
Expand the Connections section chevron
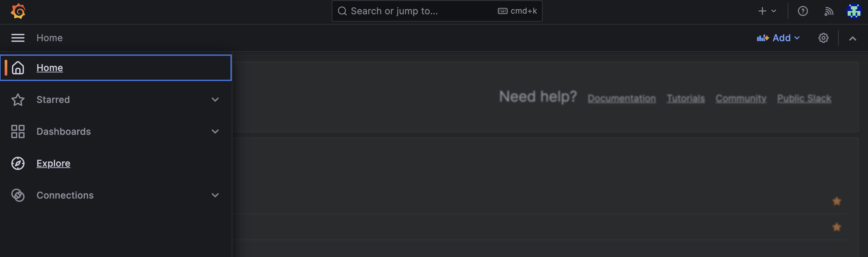(x=215, y=195)
